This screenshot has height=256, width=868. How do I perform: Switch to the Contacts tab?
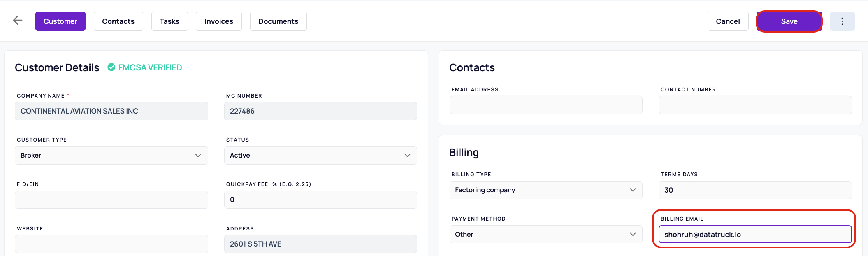click(118, 21)
